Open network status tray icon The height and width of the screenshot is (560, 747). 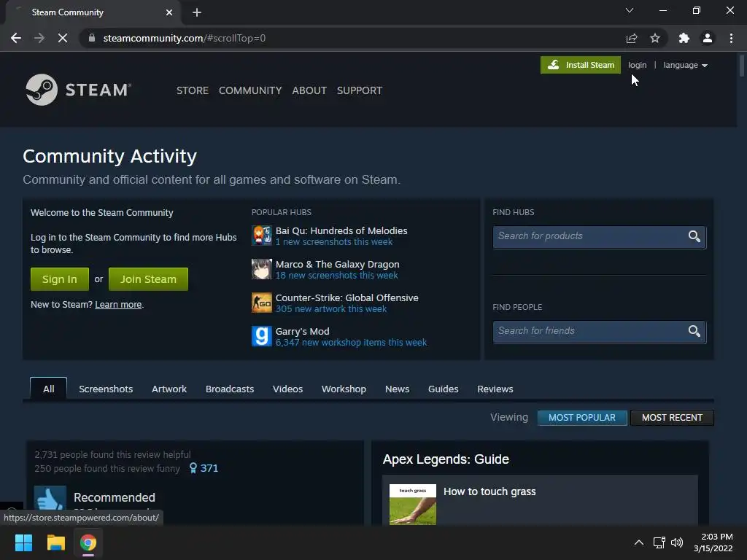[x=659, y=542]
